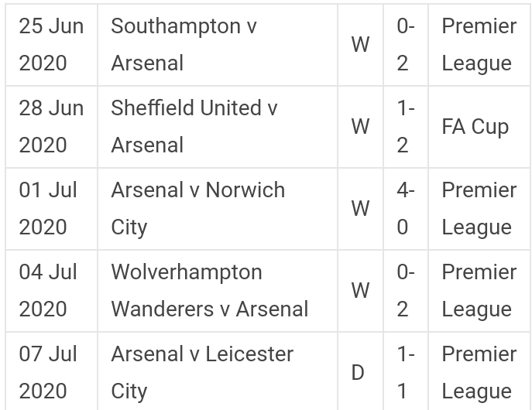Click the 07 Jul 2020 date cell
Viewport: 532px width, 410px height.
[x=48, y=373]
